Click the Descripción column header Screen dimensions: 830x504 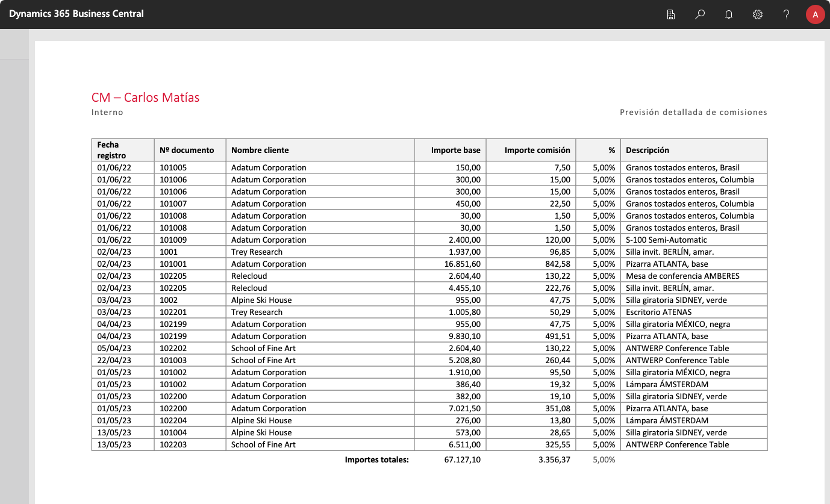694,150
